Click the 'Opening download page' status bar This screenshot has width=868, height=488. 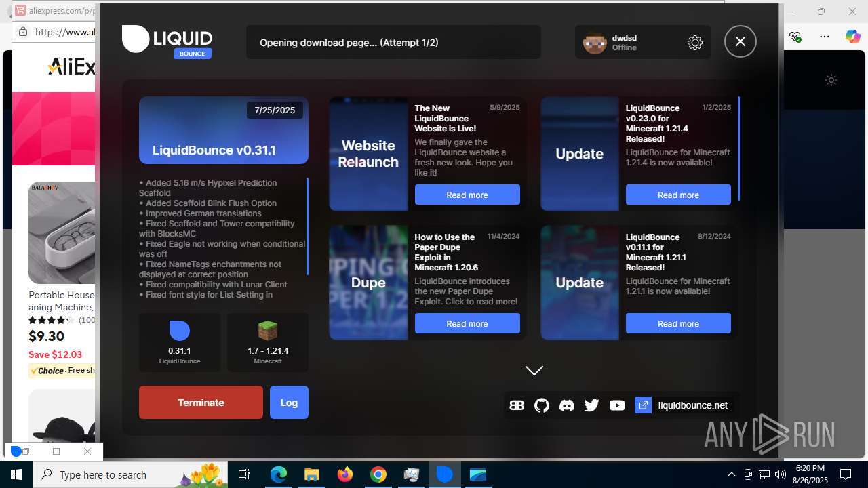pos(393,42)
